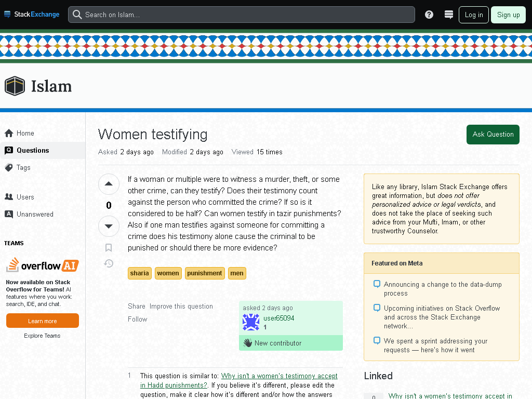Click the Ask Question button
Viewport: 532px width, 399px height.
(x=493, y=135)
